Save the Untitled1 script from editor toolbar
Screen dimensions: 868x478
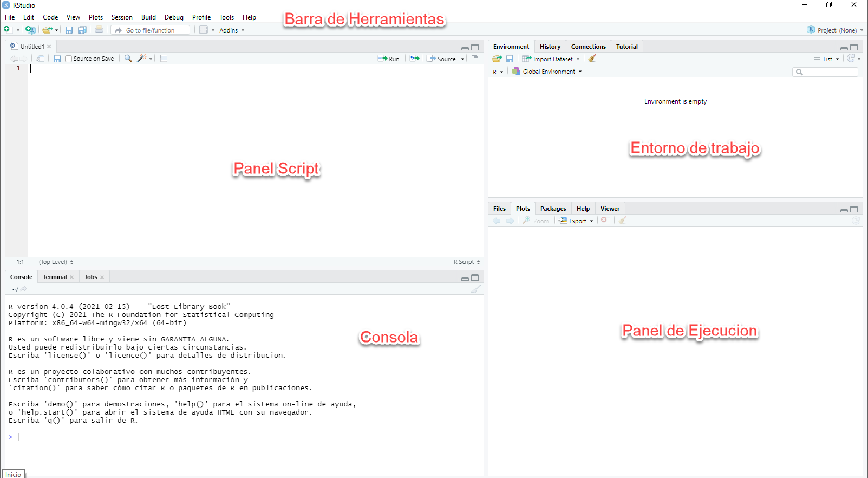click(x=57, y=59)
